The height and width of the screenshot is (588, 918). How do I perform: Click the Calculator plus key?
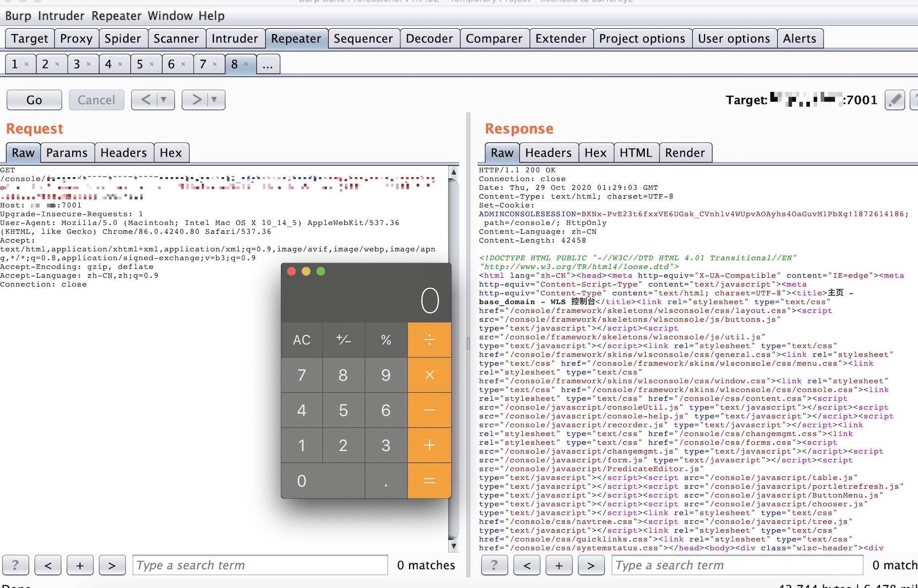pos(429,445)
